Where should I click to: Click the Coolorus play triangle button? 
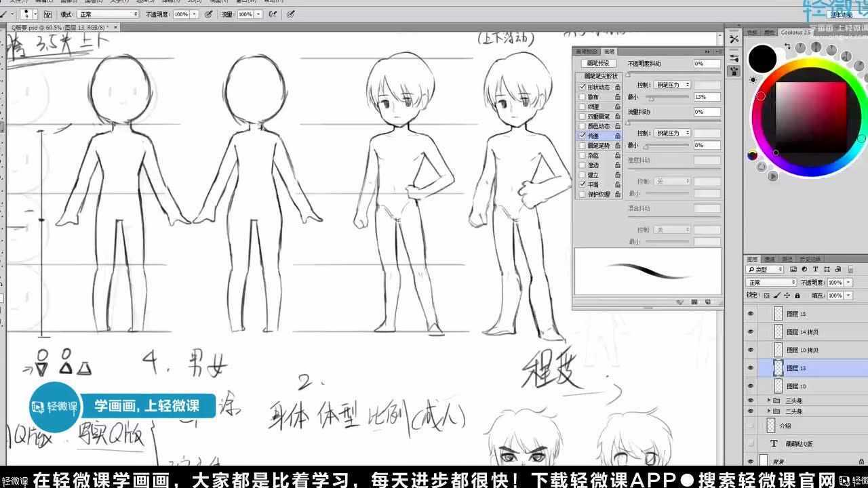pos(773,176)
